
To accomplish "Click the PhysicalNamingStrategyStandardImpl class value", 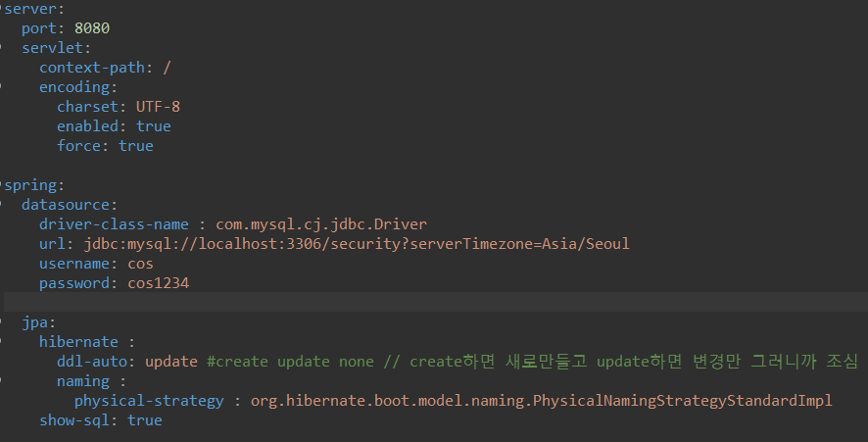I will point(541,401).
